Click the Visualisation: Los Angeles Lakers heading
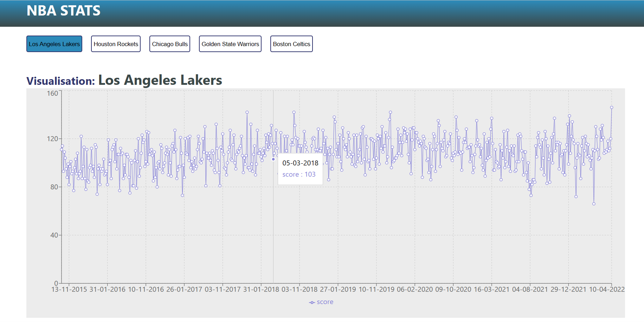Viewport: 644px width, 322px height. point(124,80)
